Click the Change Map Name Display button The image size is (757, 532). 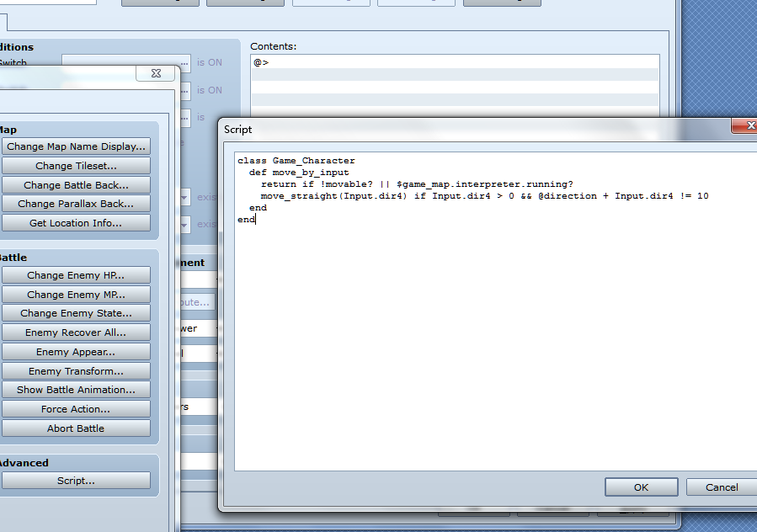[x=76, y=146]
